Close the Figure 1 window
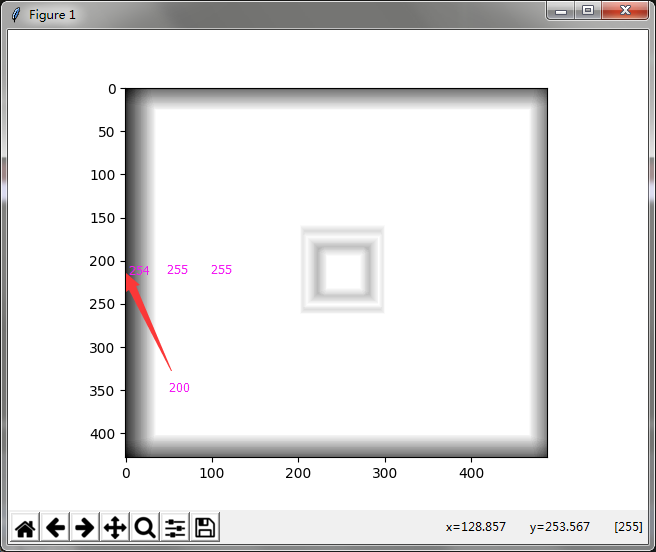 click(625, 10)
